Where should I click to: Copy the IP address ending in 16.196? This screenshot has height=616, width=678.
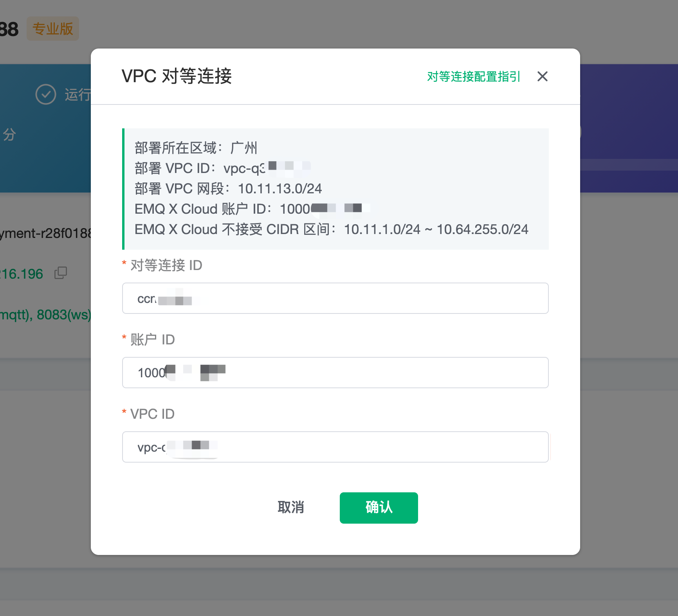(61, 273)
